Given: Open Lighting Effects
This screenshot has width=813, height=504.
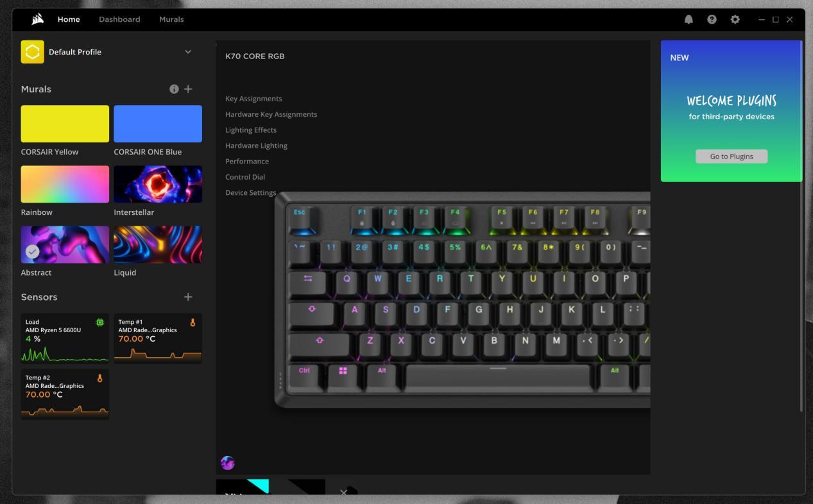Looking at the screenshot, I should pos(251,130).
